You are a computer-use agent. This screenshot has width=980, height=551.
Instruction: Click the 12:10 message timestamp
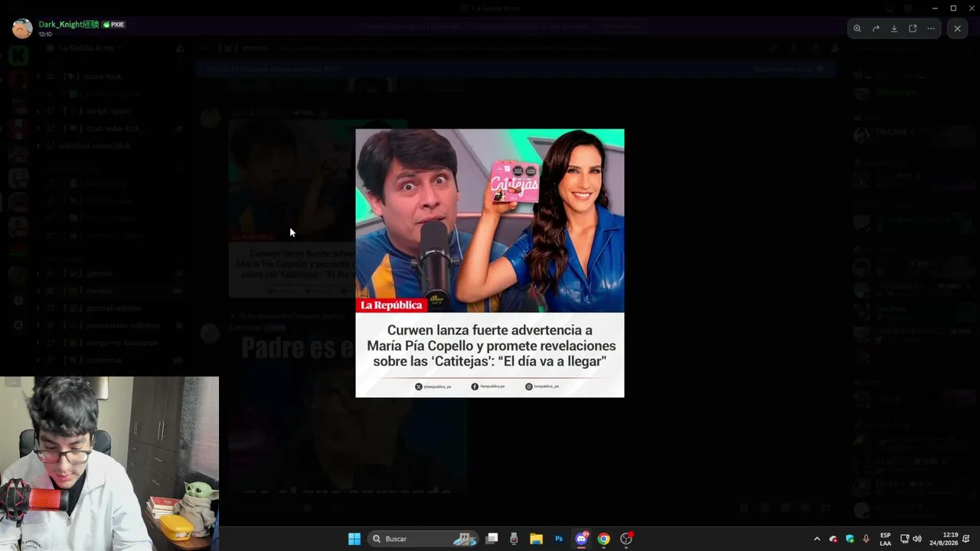[45, 34]
